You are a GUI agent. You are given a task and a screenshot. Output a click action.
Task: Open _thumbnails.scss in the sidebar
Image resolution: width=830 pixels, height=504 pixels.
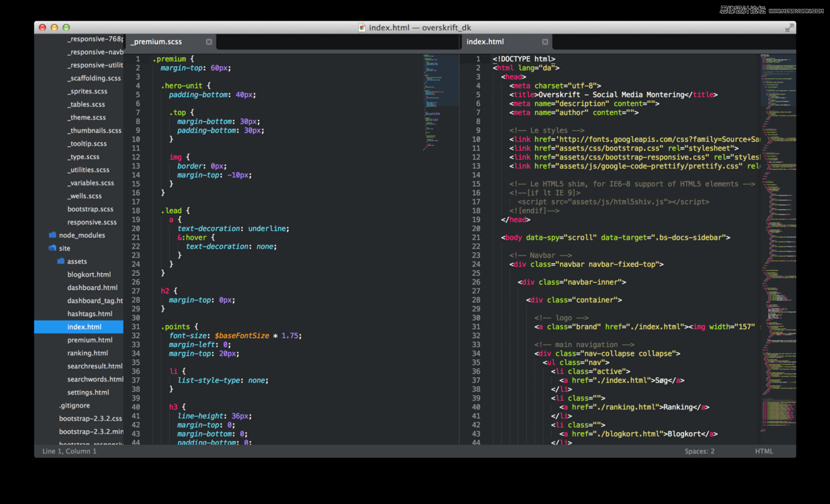click(x=95, y=131)
